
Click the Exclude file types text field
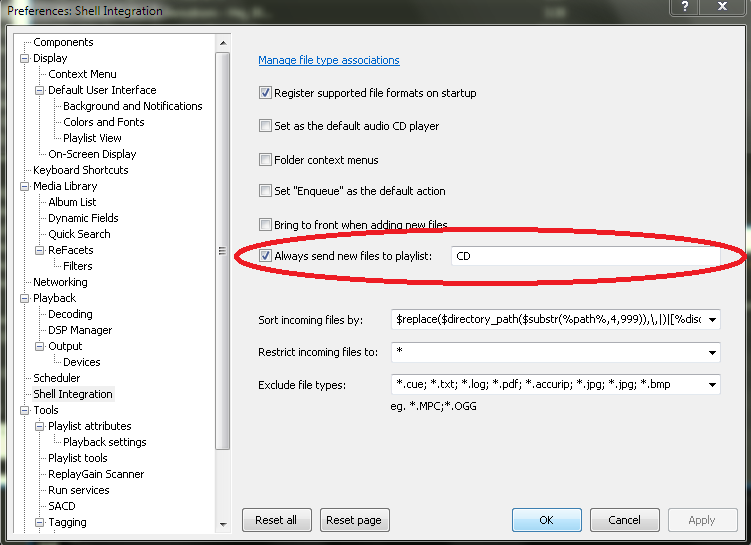tap(548, 385)
